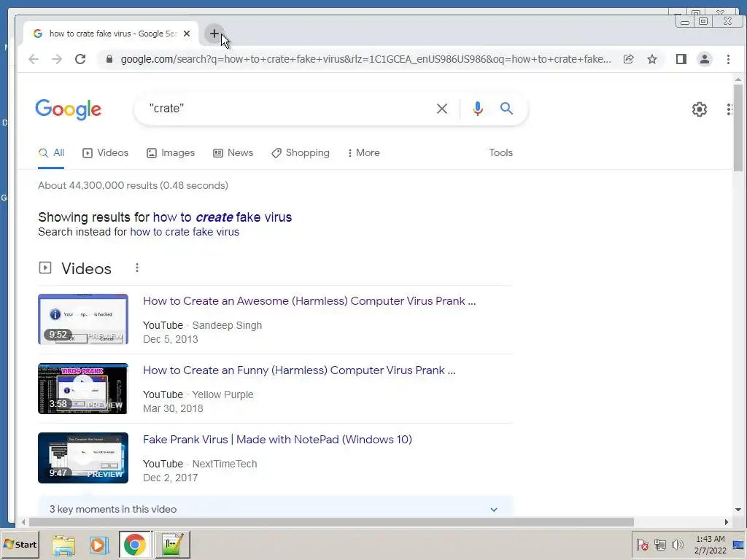Go back to the previous page
Viewport: 747px width, 560px height.
click(x=34, y=59)
